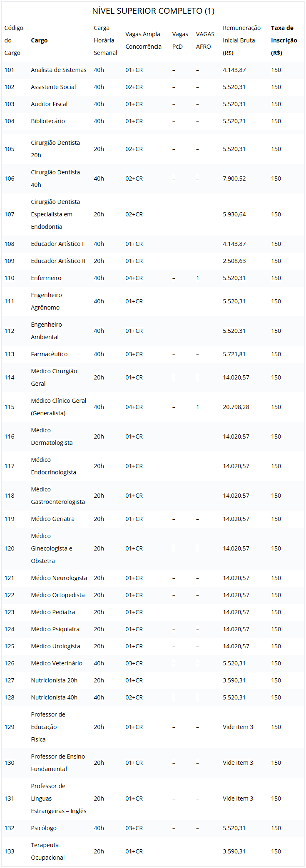The image size is (306, 868).
Task: Select the 'Analista de Sistemas' row label
Action: point(59,70)
